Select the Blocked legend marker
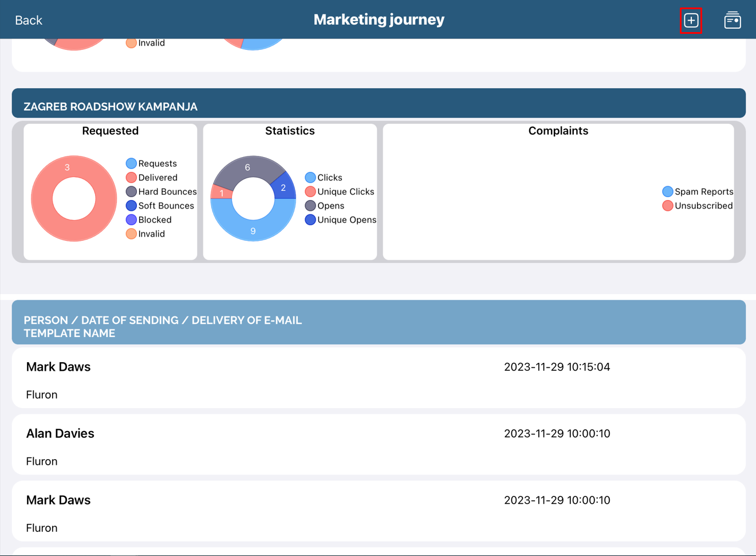The height and width of the screenshot is (556, 756). point(131,220)
